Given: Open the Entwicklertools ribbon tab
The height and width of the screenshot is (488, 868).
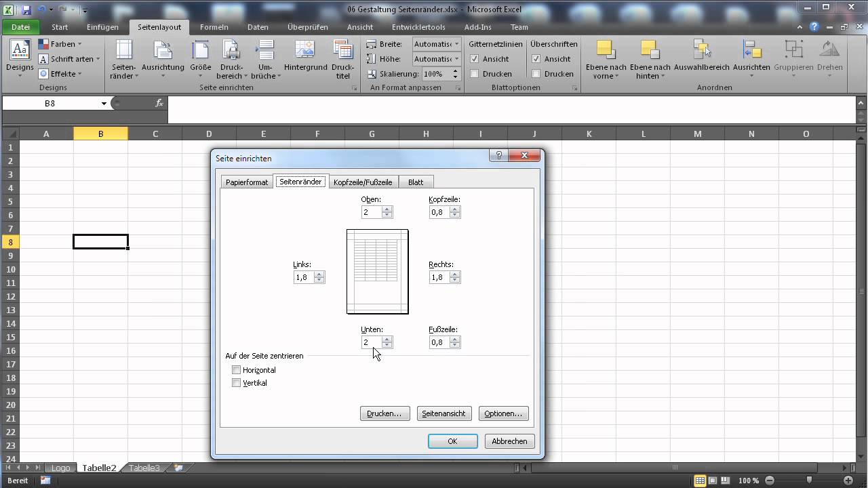Looking at the screenshot, I should tap(418, 27).
